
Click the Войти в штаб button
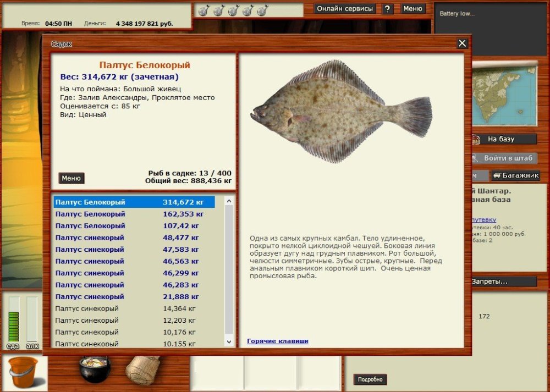503,158
